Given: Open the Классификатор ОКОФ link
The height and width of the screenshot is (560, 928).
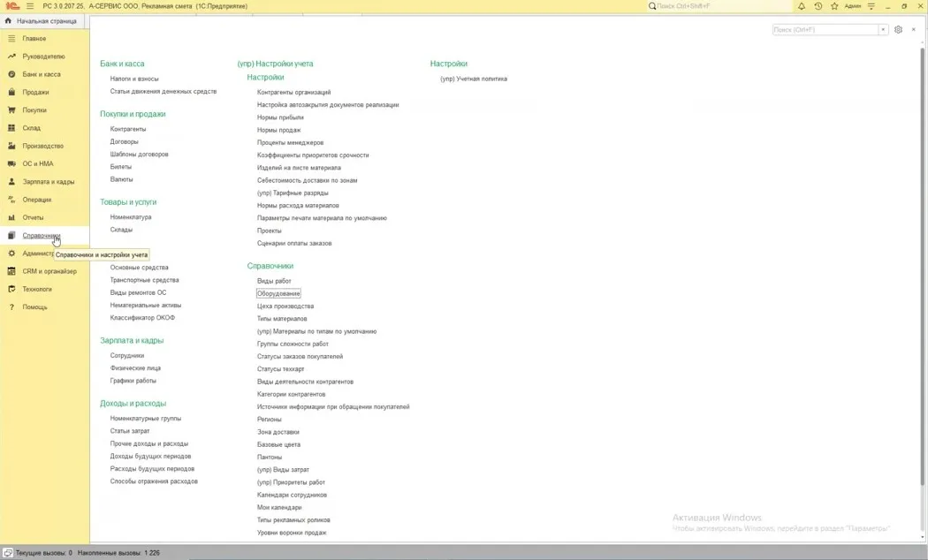Looking at the screenshot, I should (x=142, y=318).
